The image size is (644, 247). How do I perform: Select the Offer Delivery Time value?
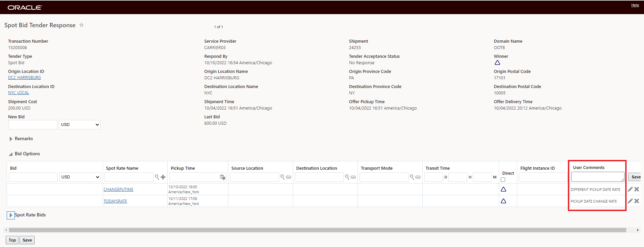tap(528, 108)
